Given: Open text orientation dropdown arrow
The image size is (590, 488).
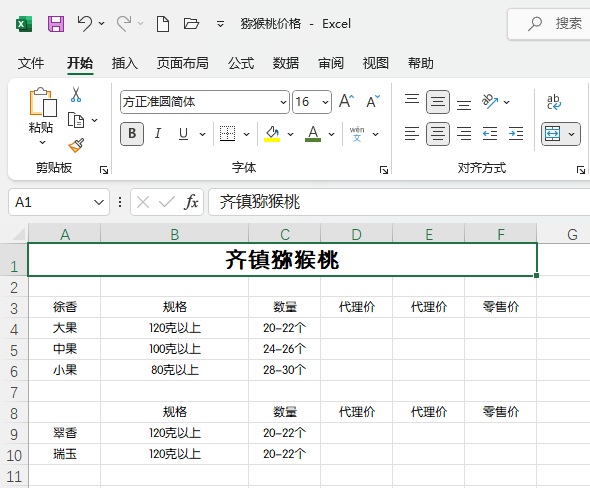Looking at the screenshot, I should pos(507,102).
